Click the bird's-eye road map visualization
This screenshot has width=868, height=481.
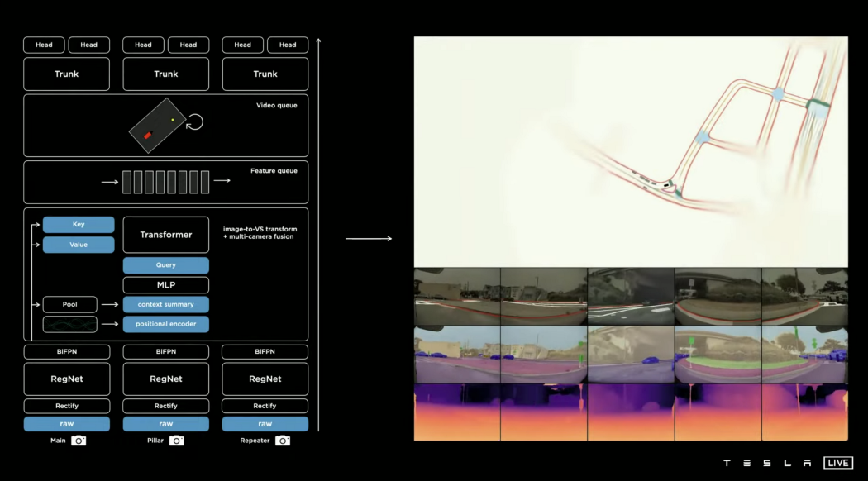(631, 152)
